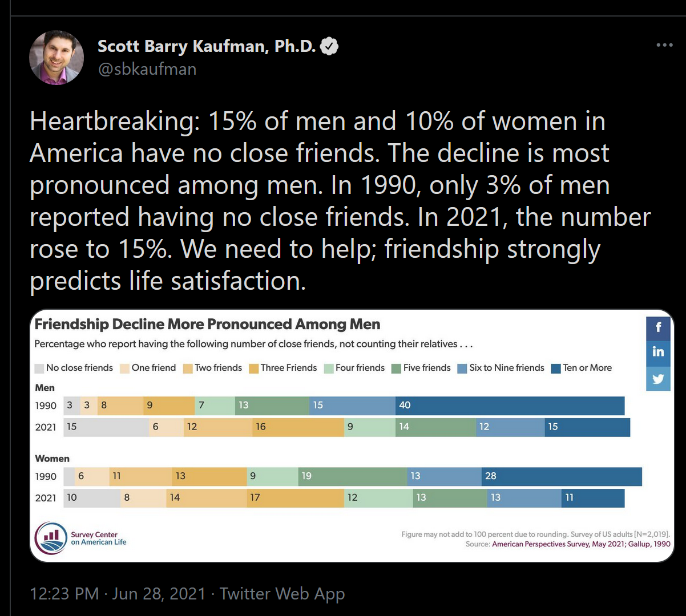Click the verified badge beside the name
Screen dimensions: 686x616
329,46
